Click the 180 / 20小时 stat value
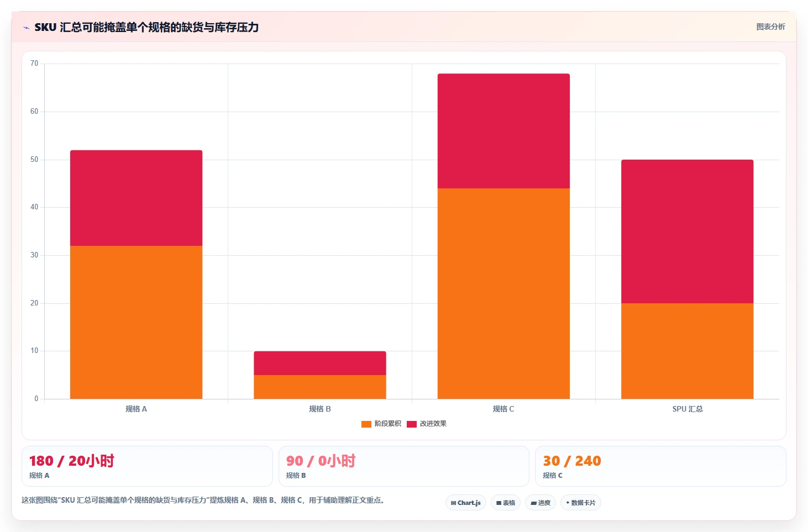808x532 pixels. click(x=71, y=461)
